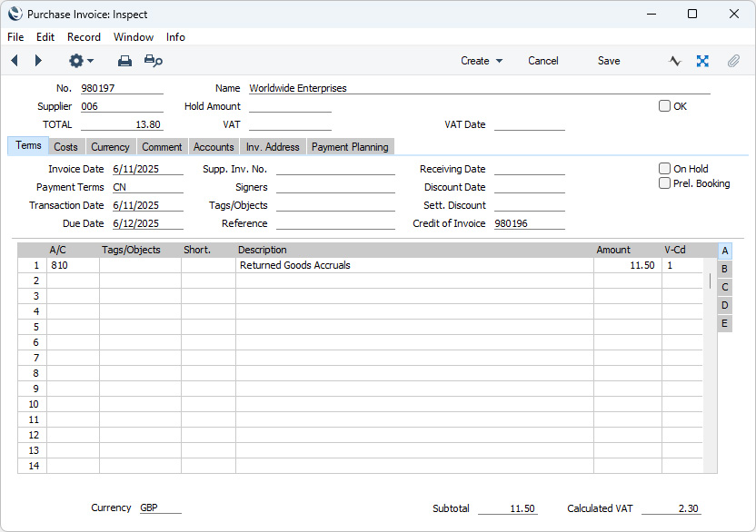This screenshot has height=532, width=756.
Task: Switch to the Accounts tab
Action: [214, 147]
